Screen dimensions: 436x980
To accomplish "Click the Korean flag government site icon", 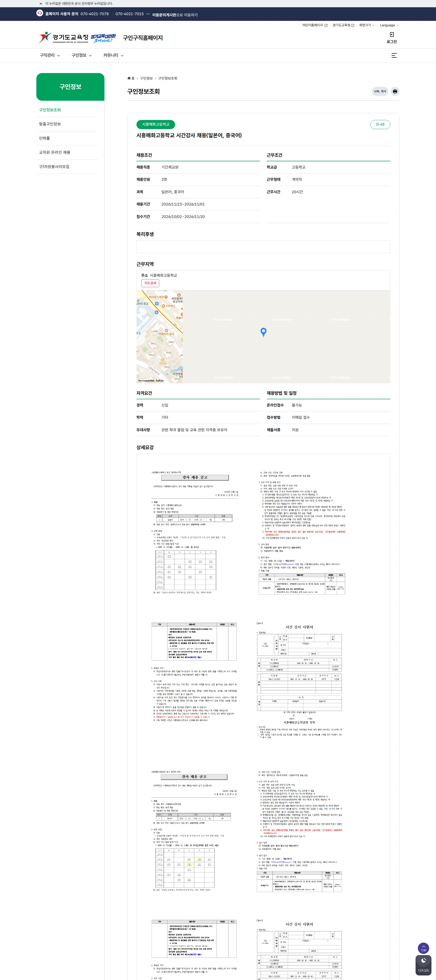I will coord(41,3).
